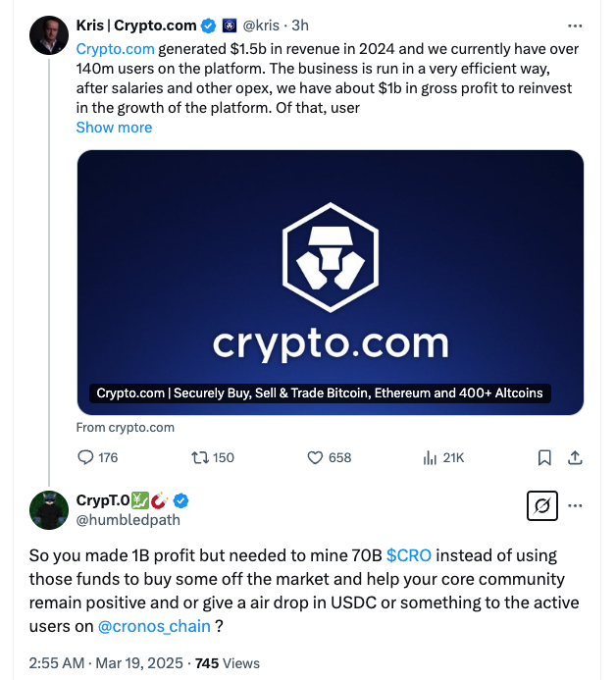Like Kris's tweet with heart icon
The width and height of the screenshot is (616, 680).
click(316, 457)
